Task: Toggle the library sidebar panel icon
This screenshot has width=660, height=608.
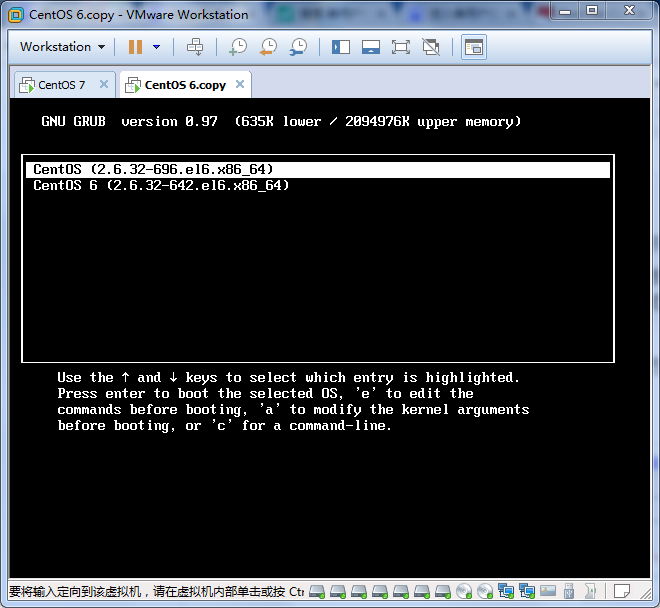Action: coord(341,47)
